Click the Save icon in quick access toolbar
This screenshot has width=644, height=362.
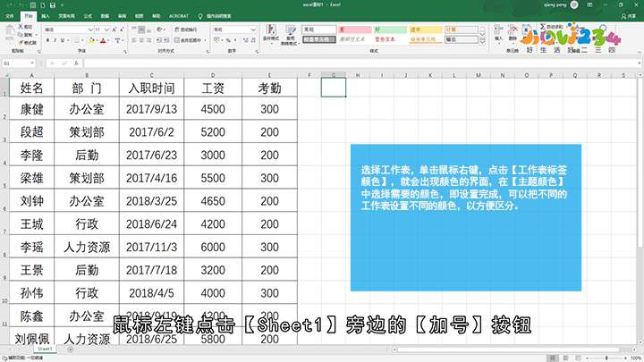click(x=53, y=5)
